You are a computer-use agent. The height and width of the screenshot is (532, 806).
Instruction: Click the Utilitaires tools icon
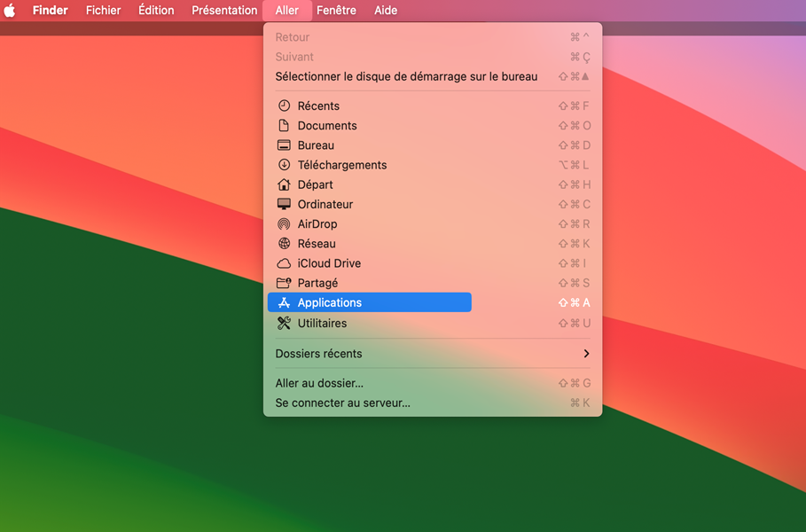pos(284,324)
